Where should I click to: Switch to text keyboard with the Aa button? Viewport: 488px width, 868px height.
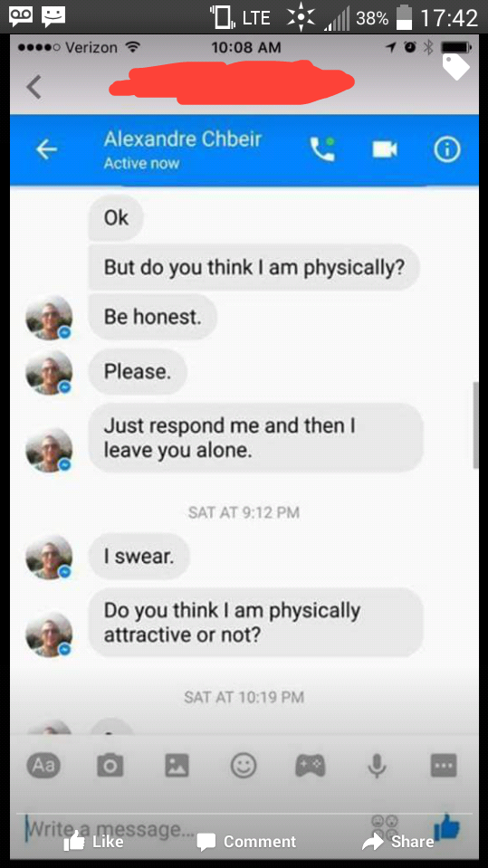point(43,766)
